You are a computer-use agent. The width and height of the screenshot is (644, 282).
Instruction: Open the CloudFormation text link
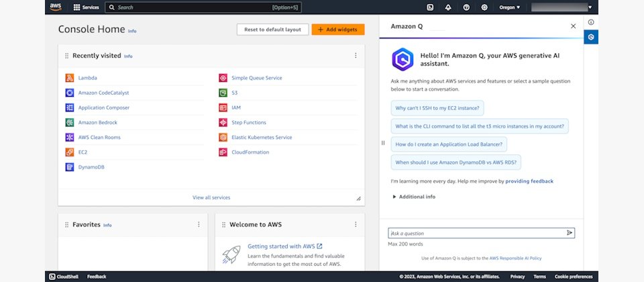250,152
